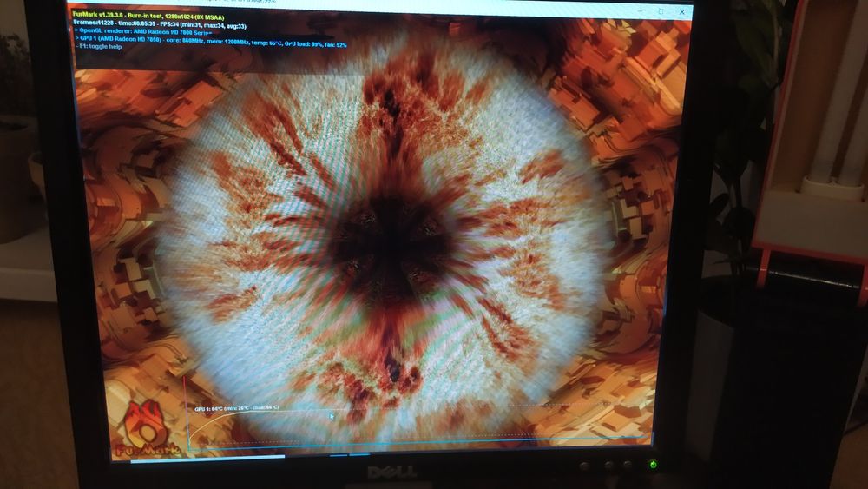
Task: Click the 'GPU 1: 64°C' temperature graph label
Action: tap(236, 408)
